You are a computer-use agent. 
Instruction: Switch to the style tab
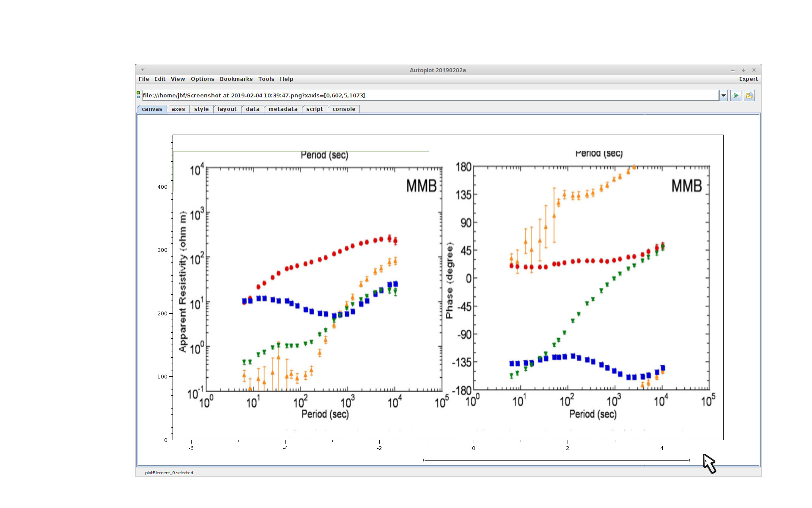click(x=201, y=109)
